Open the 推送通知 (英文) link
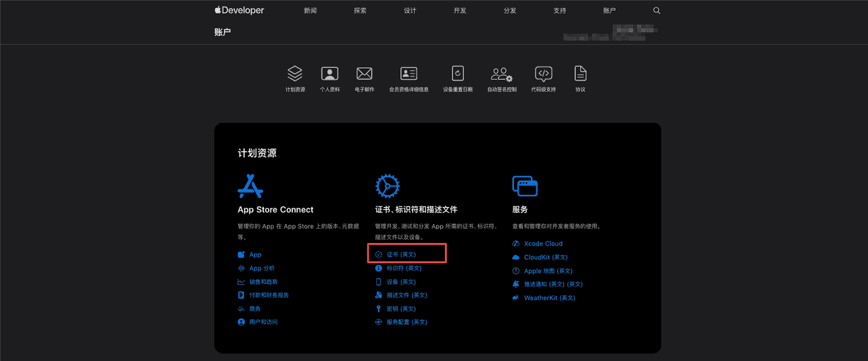The height and width of the screenshot is (361, 868). [553, 284]
